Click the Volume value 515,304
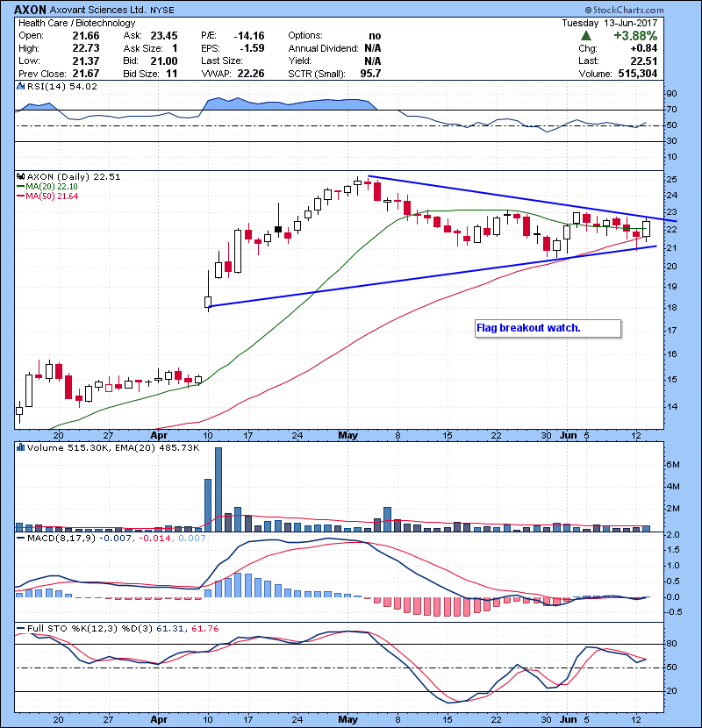The image size is (702, 728). coord(637,74)
